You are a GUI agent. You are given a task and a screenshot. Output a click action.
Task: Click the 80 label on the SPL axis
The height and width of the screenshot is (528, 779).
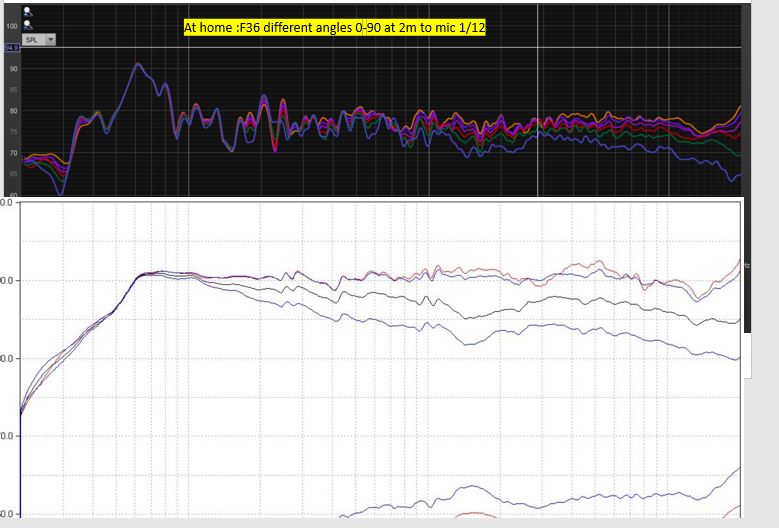point(13,111)
